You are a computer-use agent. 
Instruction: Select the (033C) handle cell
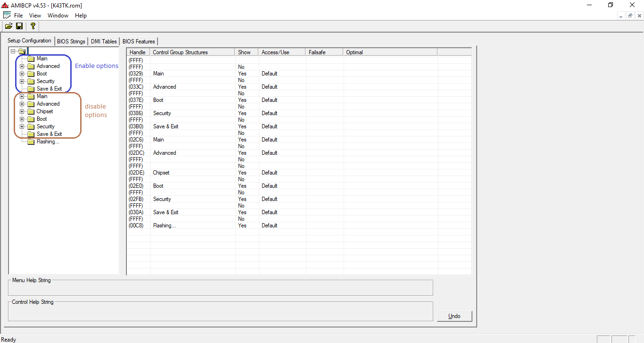[x=136, y=87]
